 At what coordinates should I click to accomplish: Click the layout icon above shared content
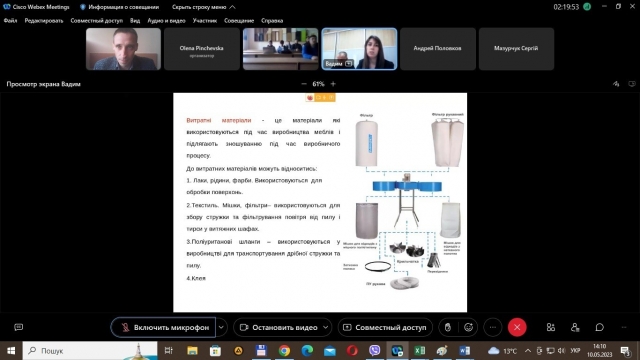click(x=632, y=84)
